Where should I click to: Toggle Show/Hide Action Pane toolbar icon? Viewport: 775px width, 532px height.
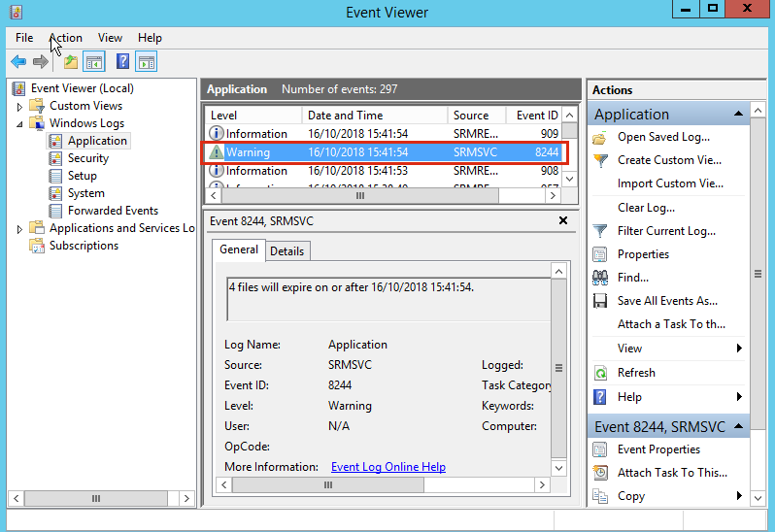pos(147,62)
